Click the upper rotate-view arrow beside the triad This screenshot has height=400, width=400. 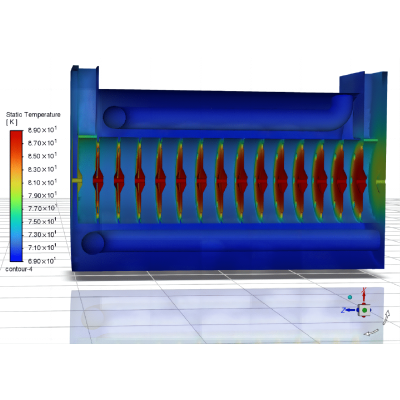(x=386, y=318)
